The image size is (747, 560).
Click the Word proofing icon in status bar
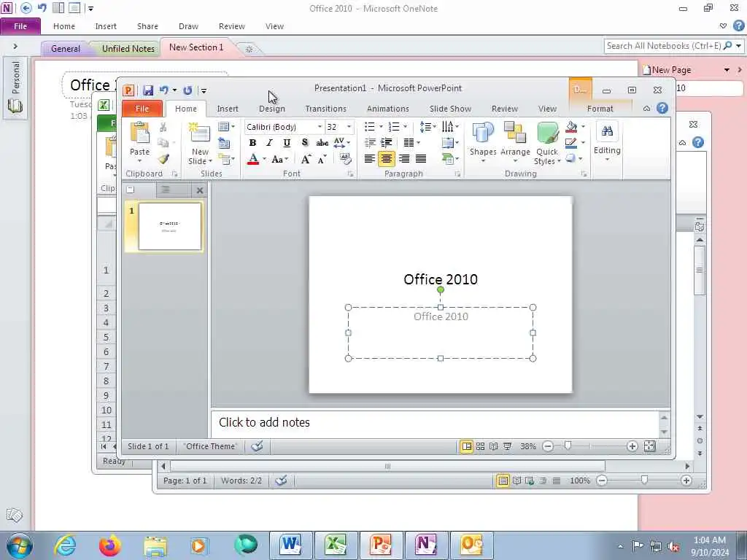point(281,481)
